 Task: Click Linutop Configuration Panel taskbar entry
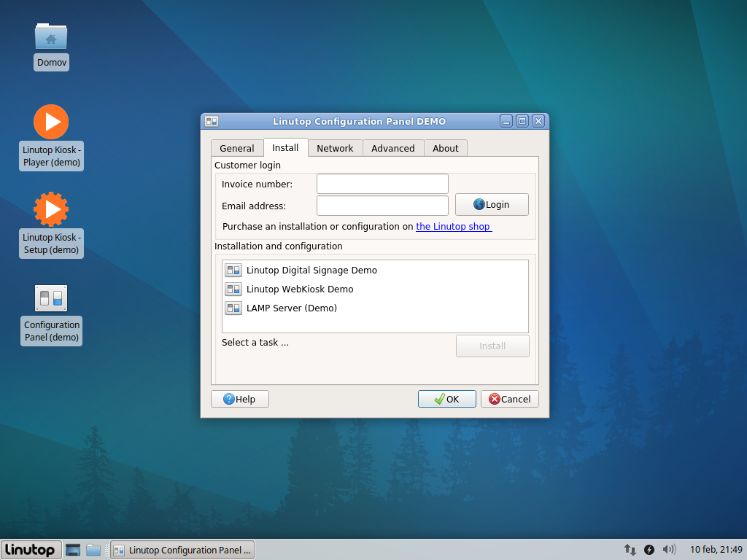[182, 550]
